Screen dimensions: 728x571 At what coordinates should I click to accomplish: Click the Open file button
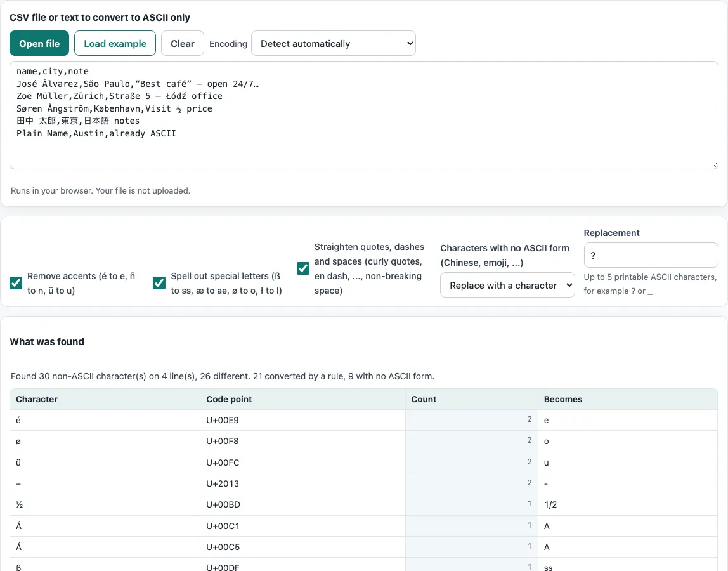point(39,43)
